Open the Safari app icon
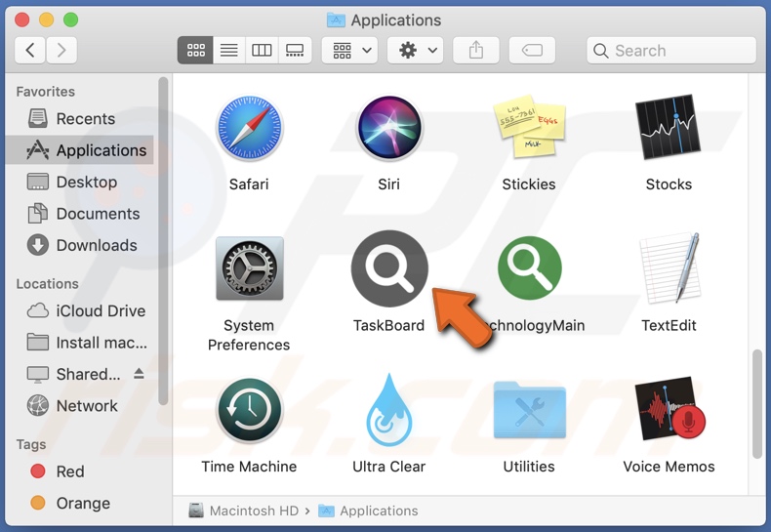 (x=249, y=128)
